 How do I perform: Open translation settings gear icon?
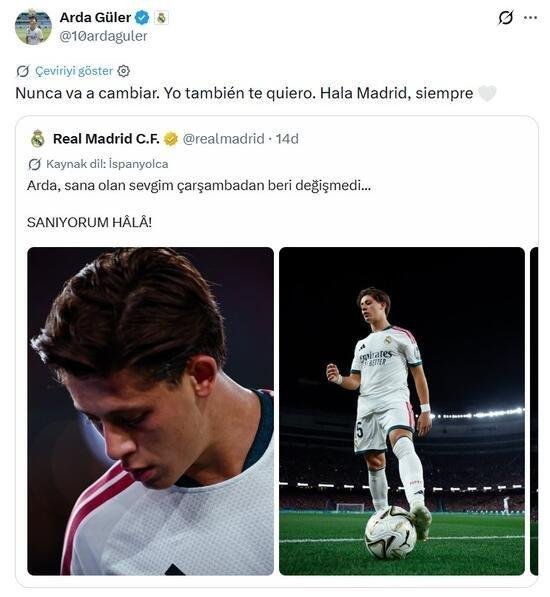pyautogui.click(x=123, y=71)
